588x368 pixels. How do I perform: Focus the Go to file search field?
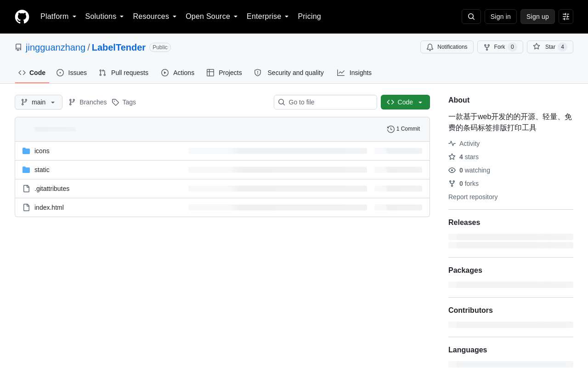pos(325,102)
